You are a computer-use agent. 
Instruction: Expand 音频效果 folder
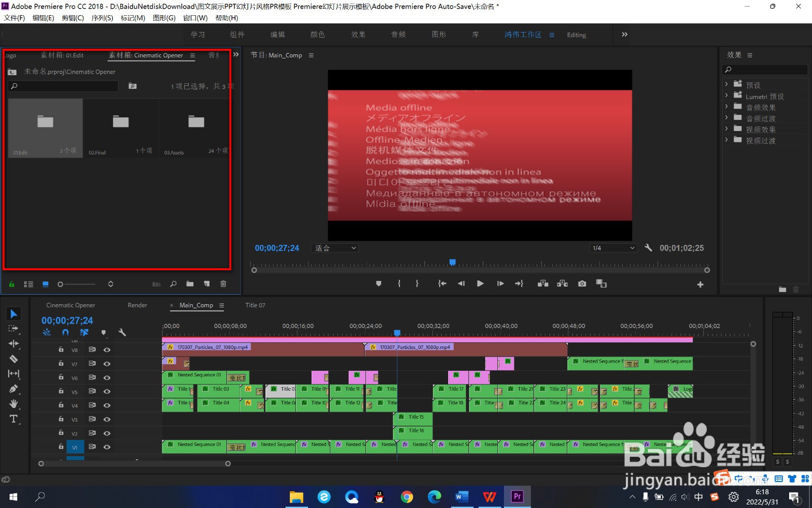(726, 106)
